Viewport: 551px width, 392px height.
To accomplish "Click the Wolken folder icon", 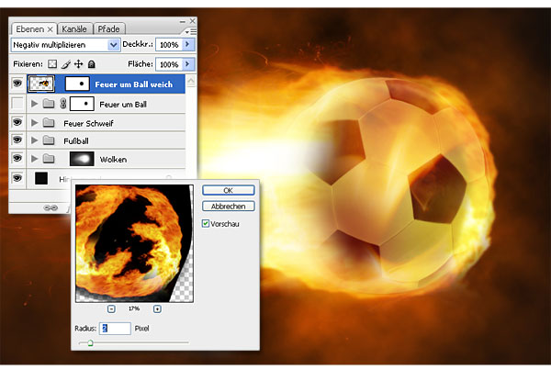I will tap(49, 159).
